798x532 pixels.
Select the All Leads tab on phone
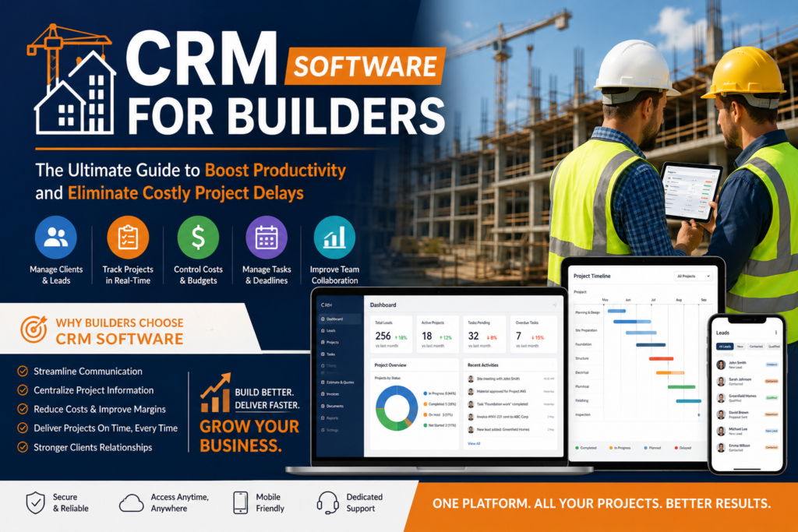725,347
